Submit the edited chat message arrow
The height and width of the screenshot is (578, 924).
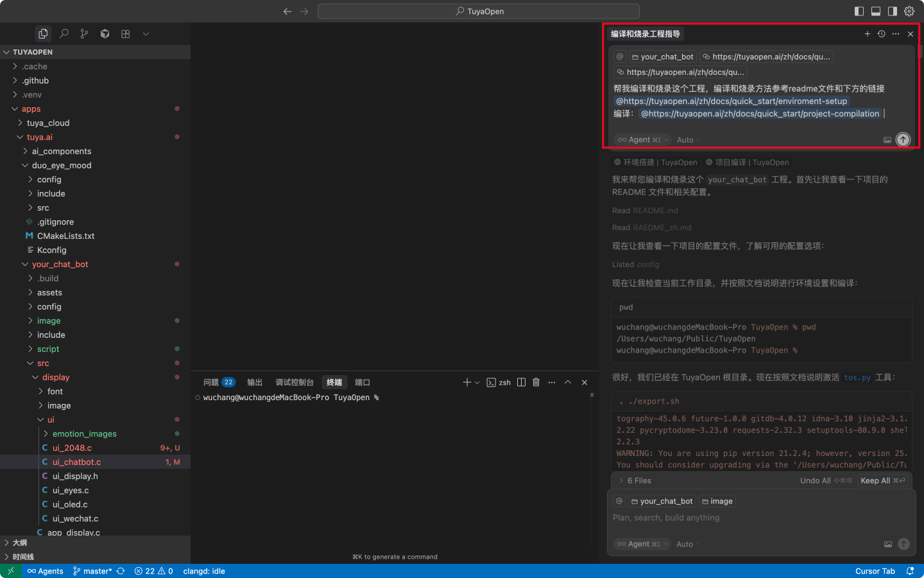pyautogui.click(x=903, y=139)
